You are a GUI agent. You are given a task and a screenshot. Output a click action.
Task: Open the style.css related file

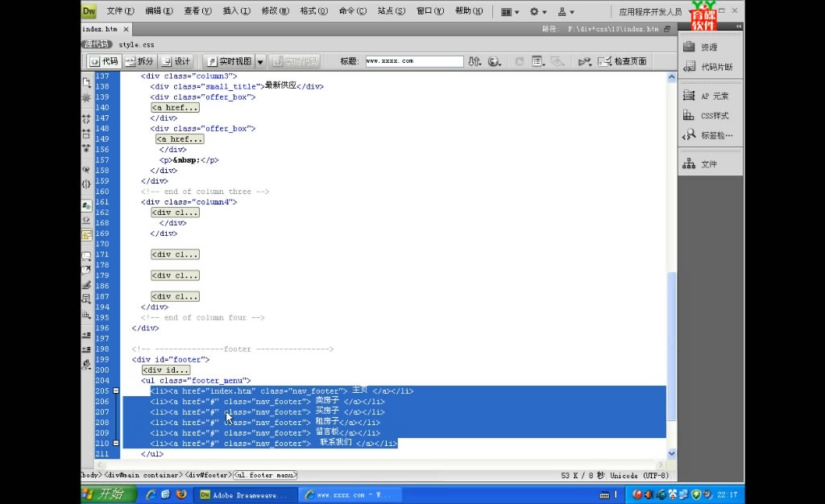[x=136, y=44]
